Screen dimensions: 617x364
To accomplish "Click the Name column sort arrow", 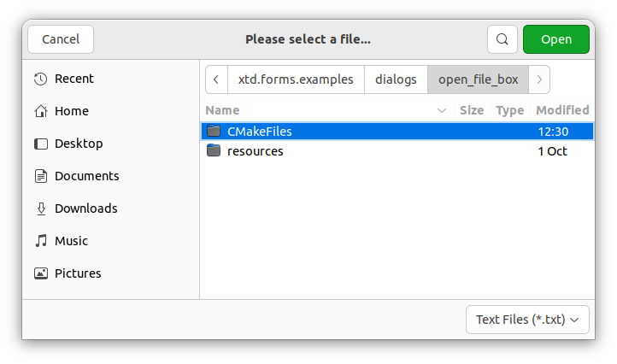I will click(x=442, y=111).
